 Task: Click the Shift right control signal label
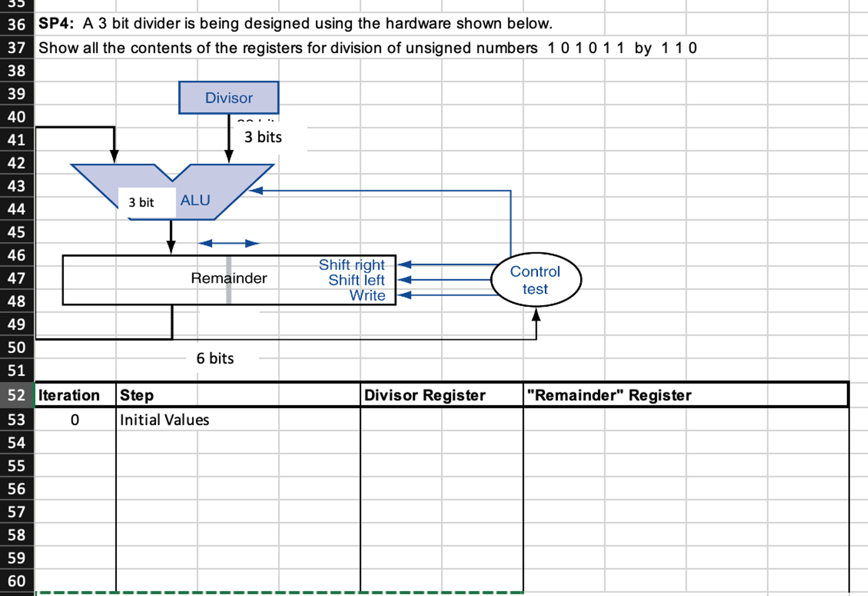[352, 264]
